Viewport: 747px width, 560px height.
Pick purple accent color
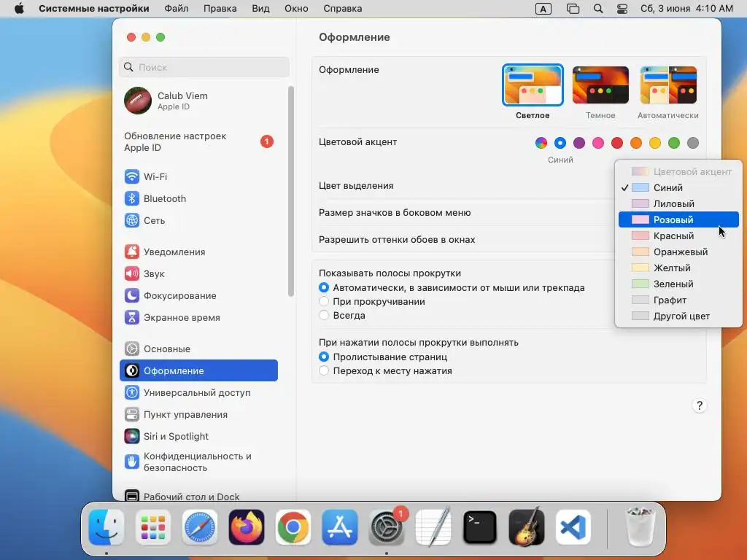578,142
